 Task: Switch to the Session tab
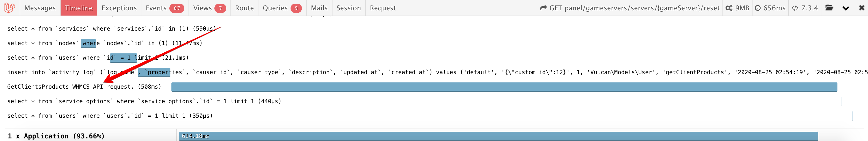[348, 8]
